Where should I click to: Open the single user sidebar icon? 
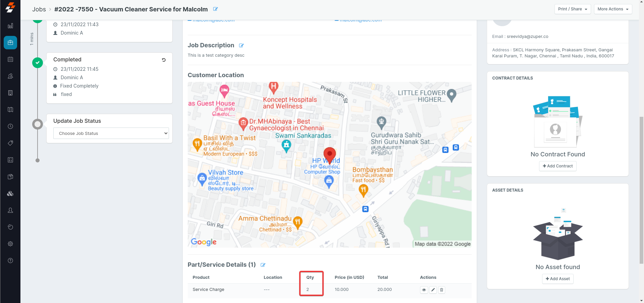click(10, 210)
